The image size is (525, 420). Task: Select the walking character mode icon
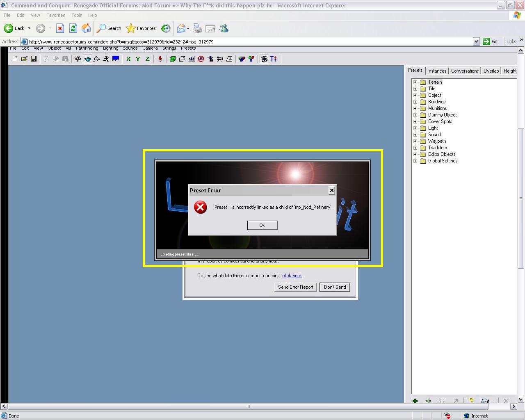[x=106, y=59]
